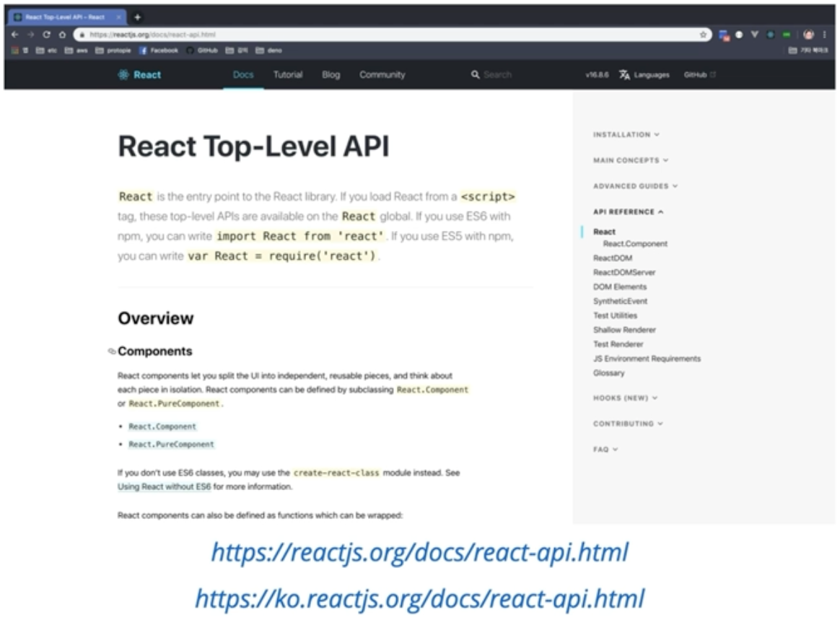Open the protopie bookmarks folder
This screenshot has height=638, width=840.
[113, 51]
